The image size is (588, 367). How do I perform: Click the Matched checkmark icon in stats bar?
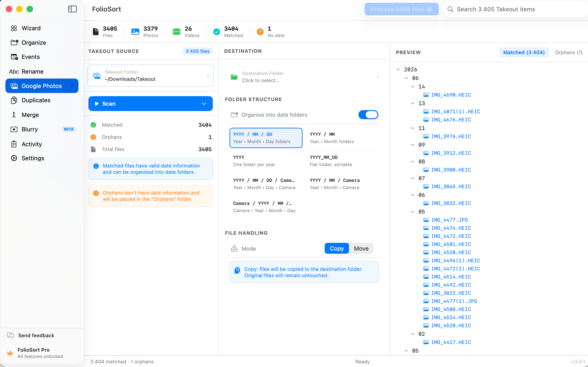(x=216, y=32)
